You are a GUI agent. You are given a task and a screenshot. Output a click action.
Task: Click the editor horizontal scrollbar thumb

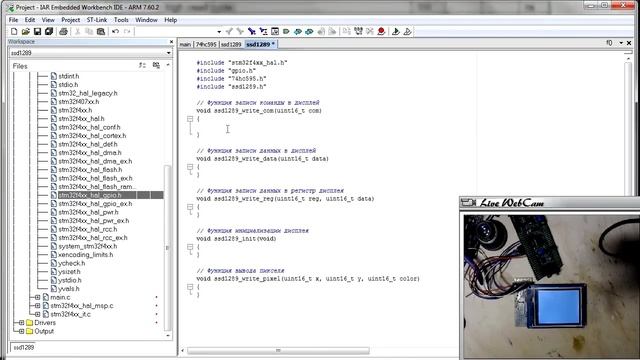click(x=278, y=350)
